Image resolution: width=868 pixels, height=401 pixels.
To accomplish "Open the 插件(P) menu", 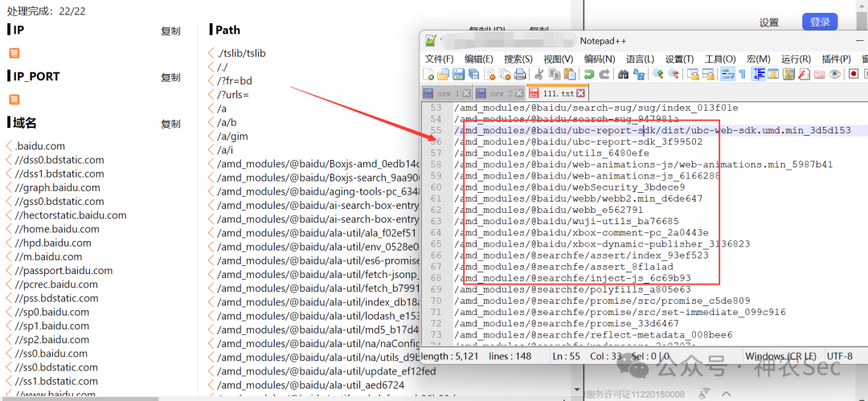I will pyautogui.click(x=837, y=59).
